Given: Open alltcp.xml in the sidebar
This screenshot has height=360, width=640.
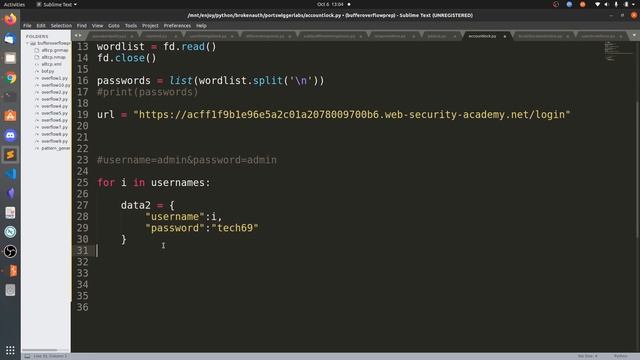Looking at the screenshot, I should pyautogui.click(x=51, y=64).
